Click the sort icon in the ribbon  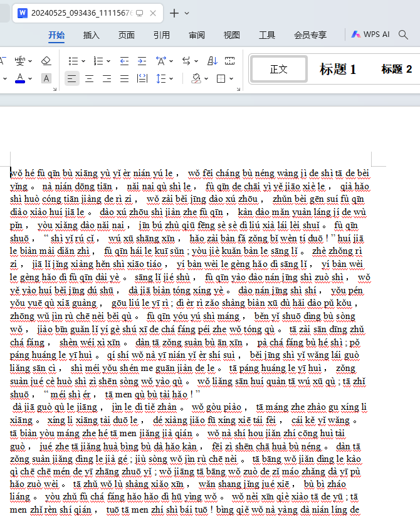click(x=212, y=61)
